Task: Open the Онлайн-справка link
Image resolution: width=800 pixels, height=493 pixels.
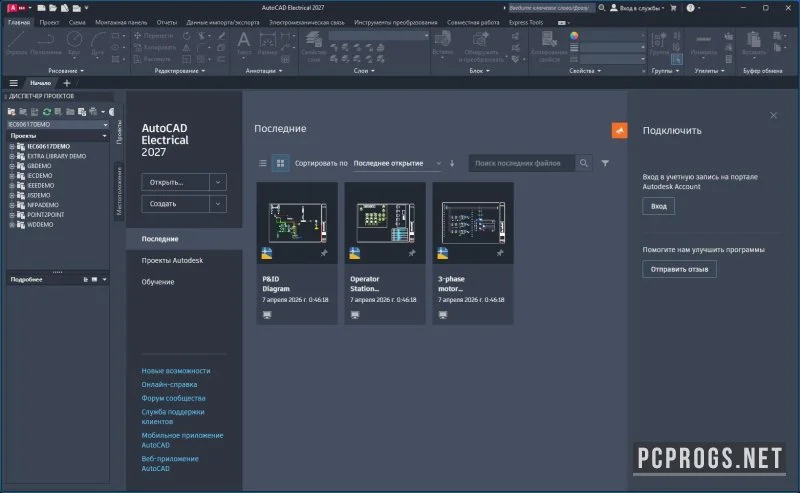Action: (x=169, y=385)
